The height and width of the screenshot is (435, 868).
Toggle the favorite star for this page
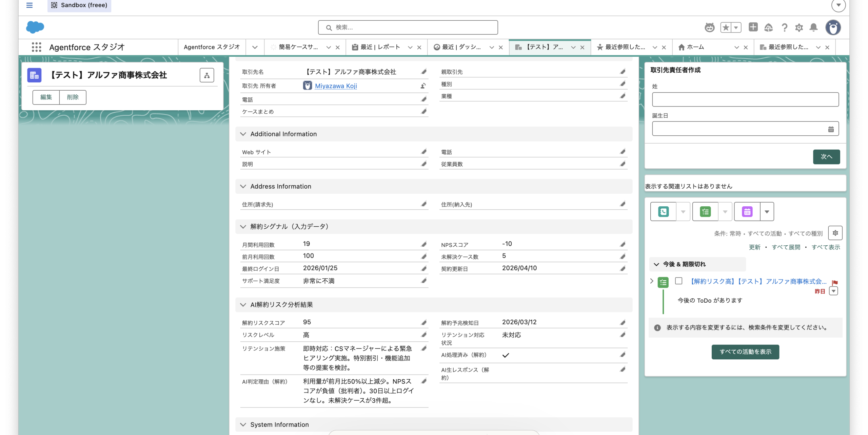tap(726, 27)
